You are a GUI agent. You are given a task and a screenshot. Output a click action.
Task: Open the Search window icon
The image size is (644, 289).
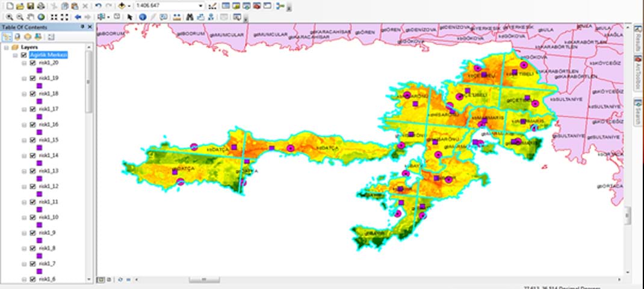pyautogui.click(x=246, y=6)
